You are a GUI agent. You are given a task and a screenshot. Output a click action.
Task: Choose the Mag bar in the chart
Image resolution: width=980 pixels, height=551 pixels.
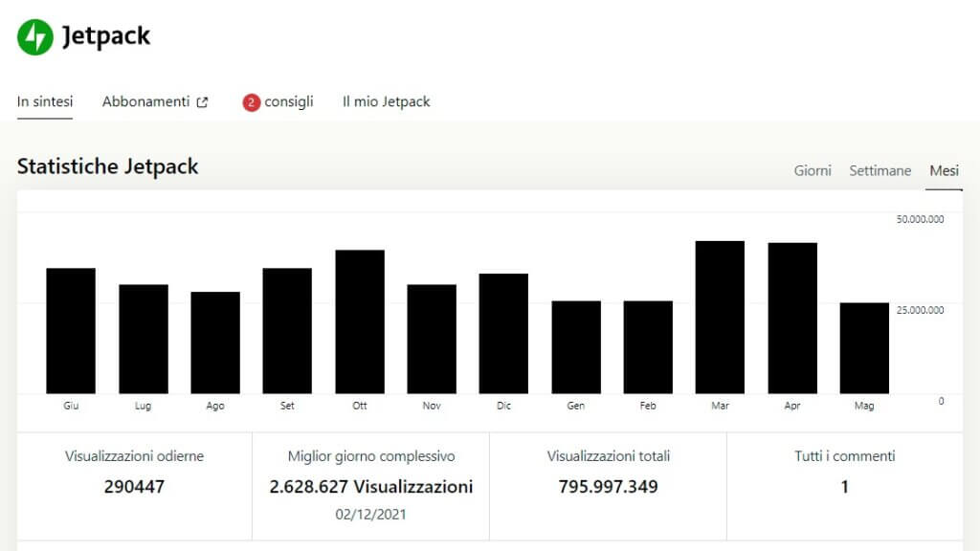coord(864,348)
